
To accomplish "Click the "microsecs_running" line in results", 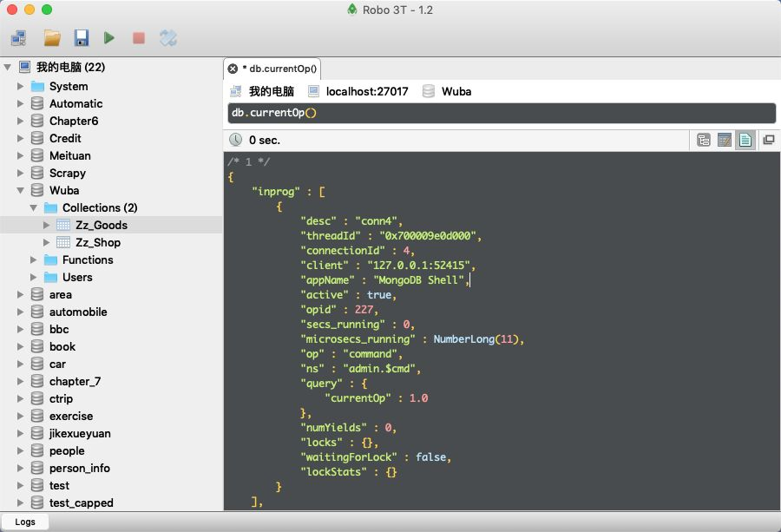I will coord(412,339).
